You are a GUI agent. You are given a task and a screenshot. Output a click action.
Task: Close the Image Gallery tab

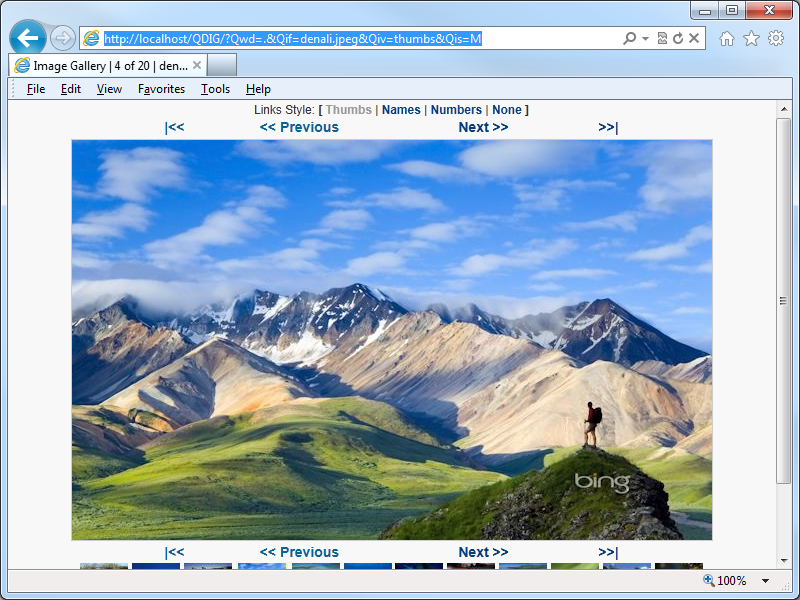tap(197, 65)
